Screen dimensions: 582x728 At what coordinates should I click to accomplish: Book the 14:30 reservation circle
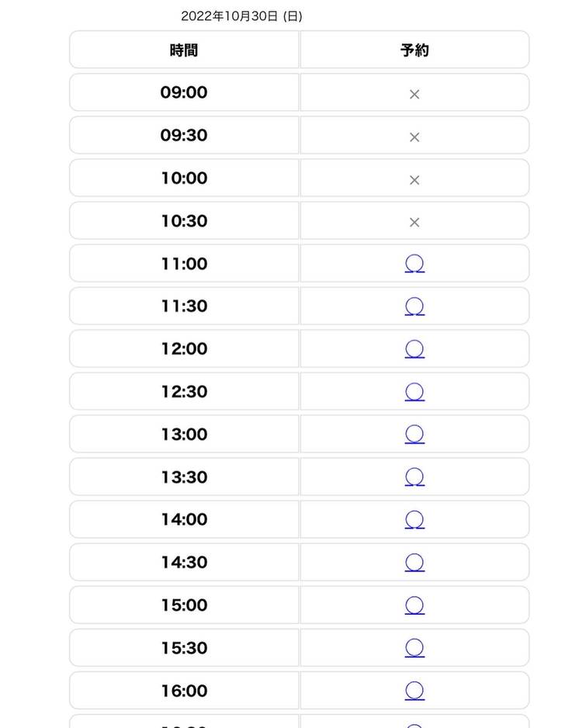click(414, 563)
